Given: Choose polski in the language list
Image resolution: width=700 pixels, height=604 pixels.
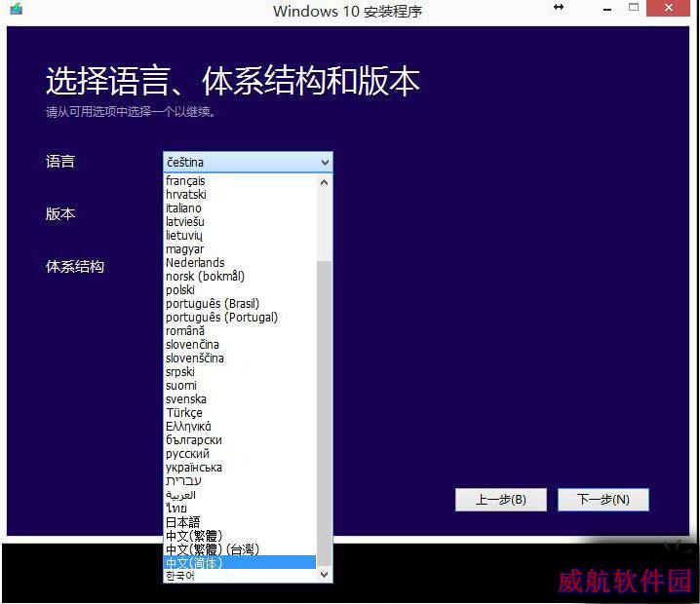Looking at the screenshot, I should coord(240,290).
